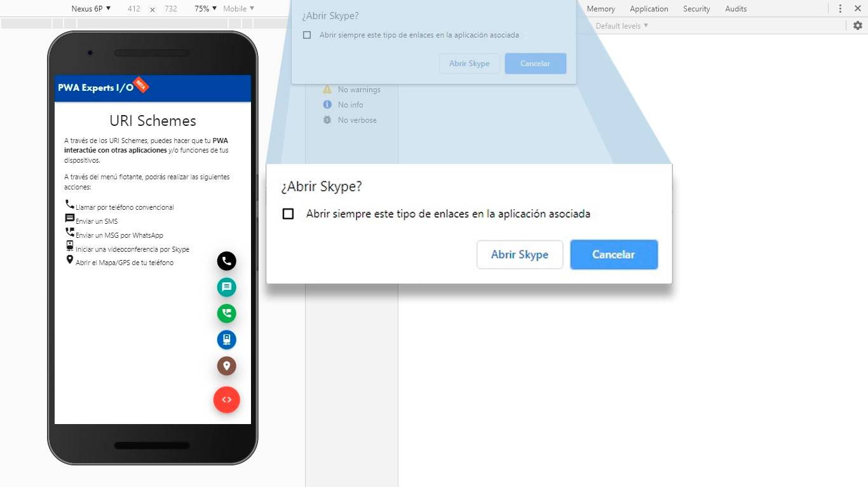Screen dimensions: 868x487
Task: Toggle the faded checkbox in the small dialog
Action: pos(307,35)
